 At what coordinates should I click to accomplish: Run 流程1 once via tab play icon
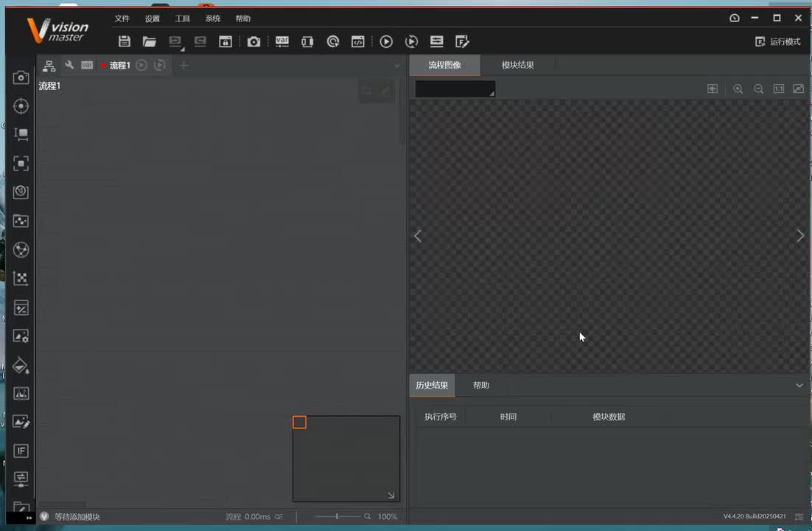tap(141, 65)
